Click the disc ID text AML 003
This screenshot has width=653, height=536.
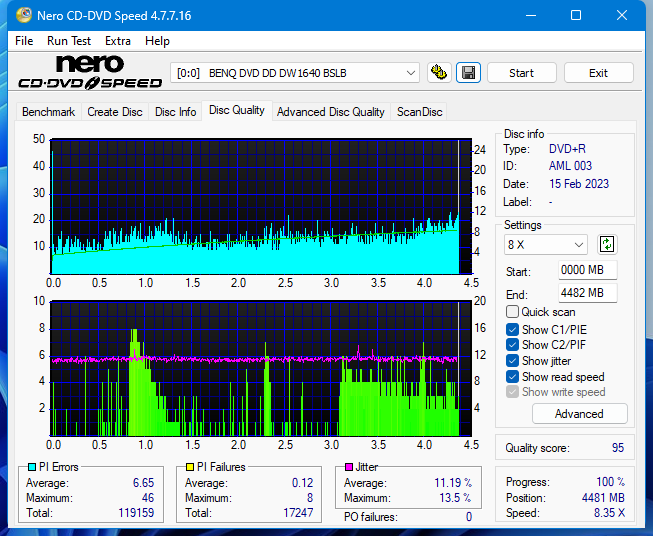point(570,166)
